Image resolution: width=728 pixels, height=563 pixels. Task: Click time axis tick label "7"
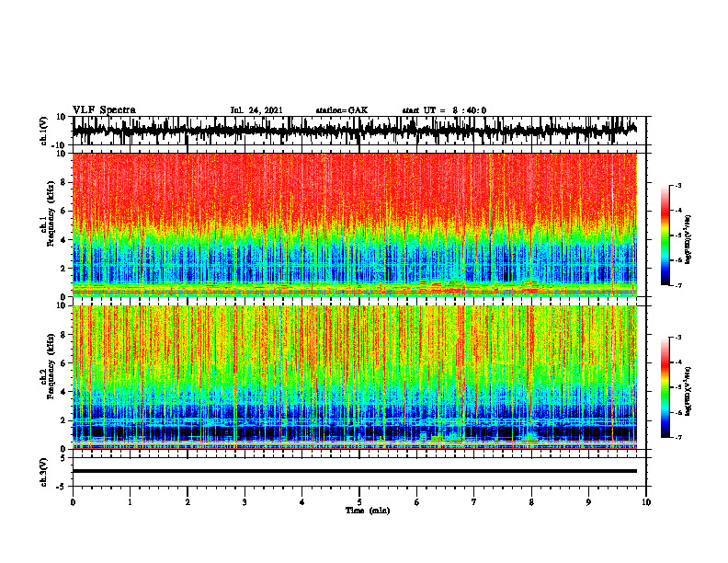tap(474, 502)
